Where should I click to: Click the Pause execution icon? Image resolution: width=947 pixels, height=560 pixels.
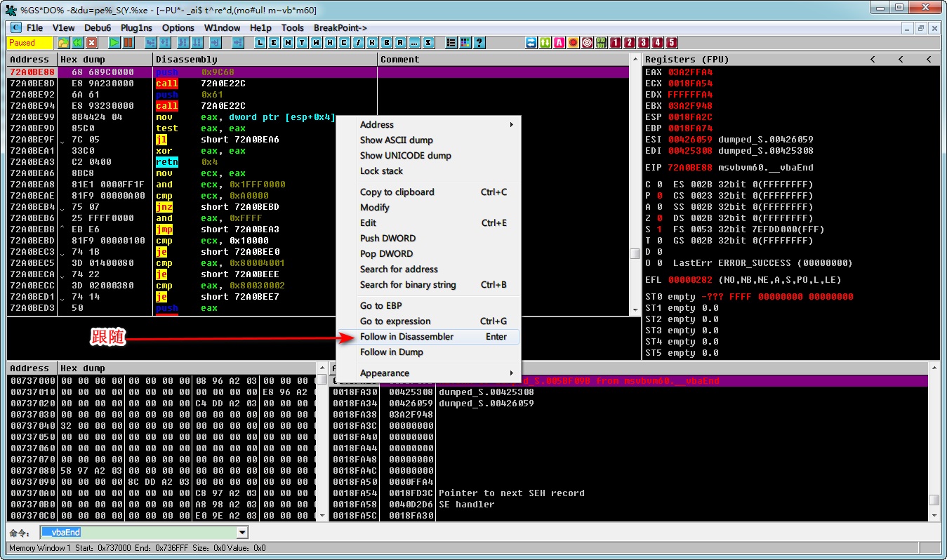[x=128, y=43]
